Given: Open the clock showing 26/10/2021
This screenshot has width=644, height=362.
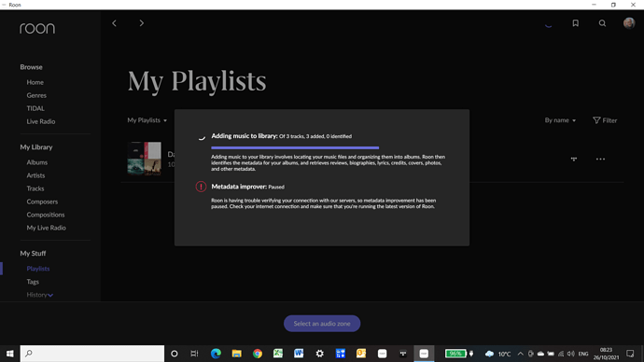Looking at the screenshot, I should pyautogui.click(x=606, y=354).
